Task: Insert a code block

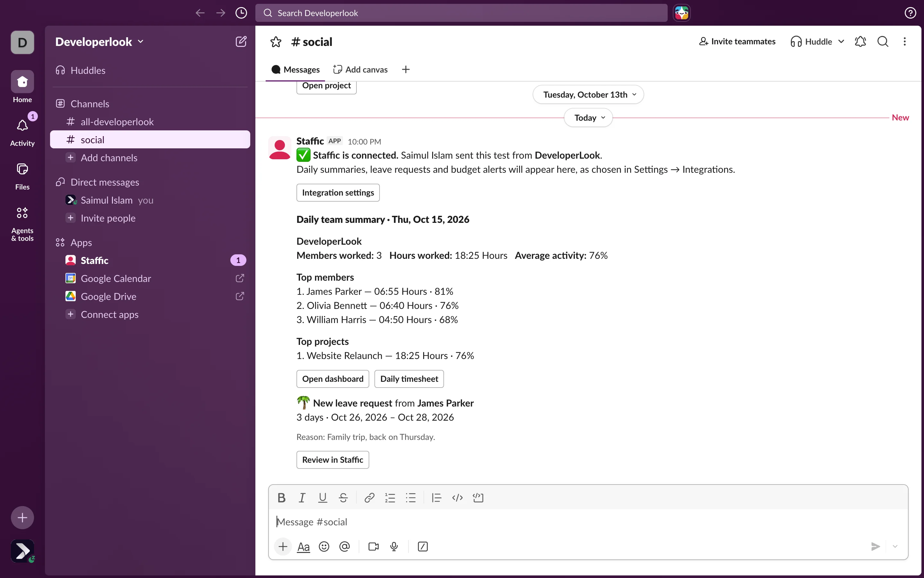Action: click(478, 497)
